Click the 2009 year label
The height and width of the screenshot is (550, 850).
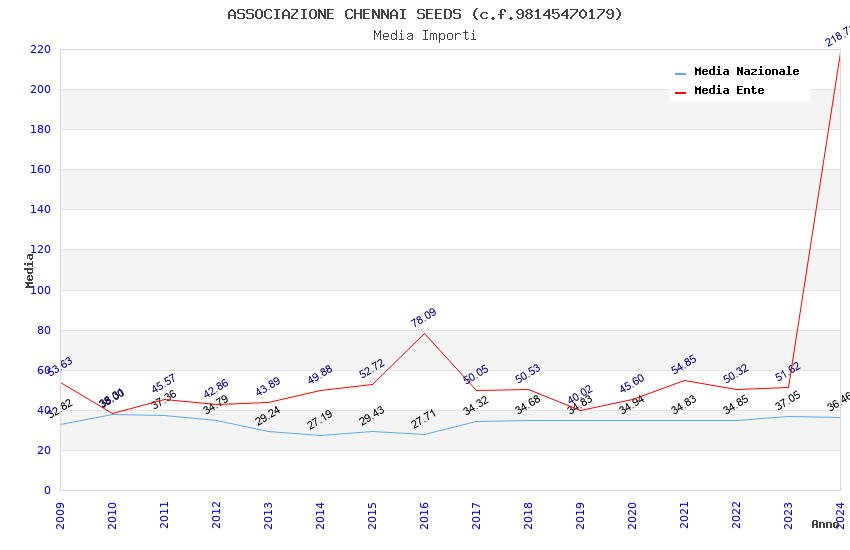60,515
